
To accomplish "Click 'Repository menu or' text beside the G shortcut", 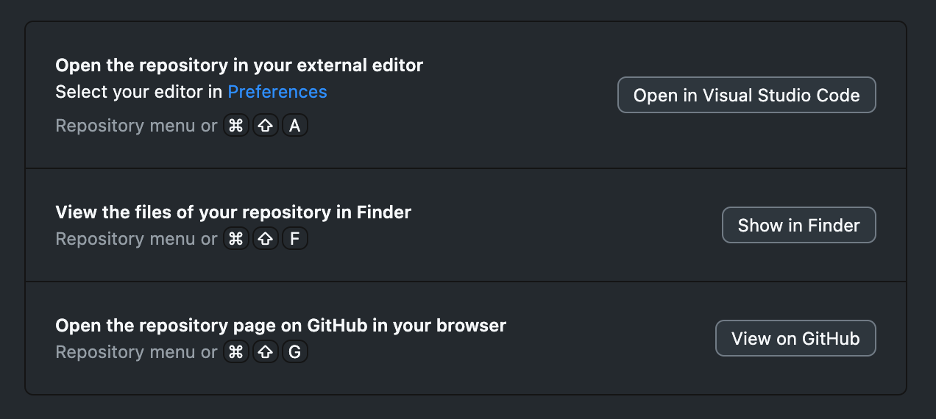I will click(136, 352).
